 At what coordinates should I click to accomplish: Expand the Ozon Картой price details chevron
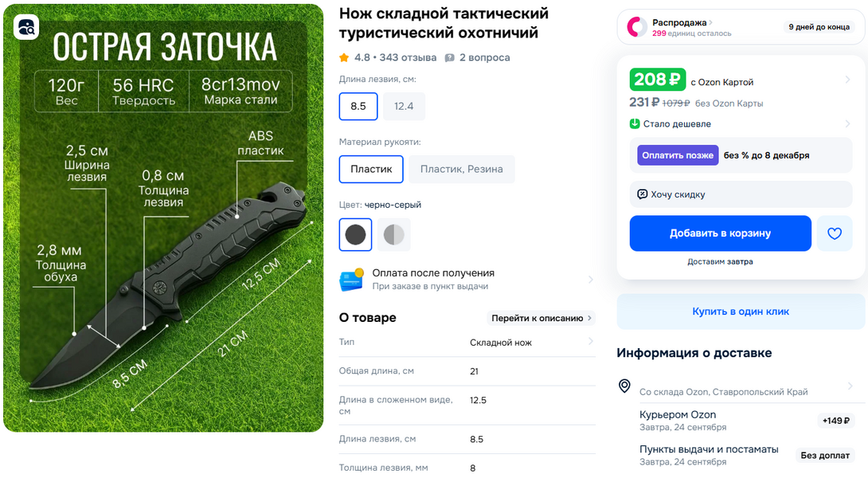click(847, 80)
